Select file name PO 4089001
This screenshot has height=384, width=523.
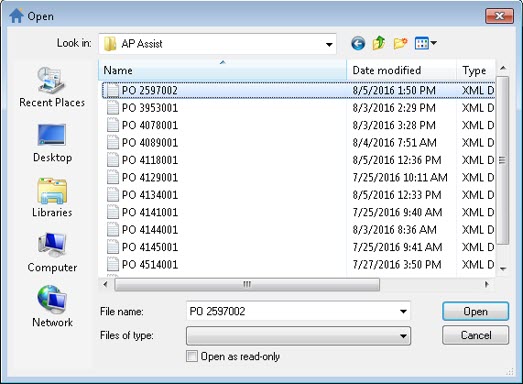pyautogui.click(x=150, y=142)
